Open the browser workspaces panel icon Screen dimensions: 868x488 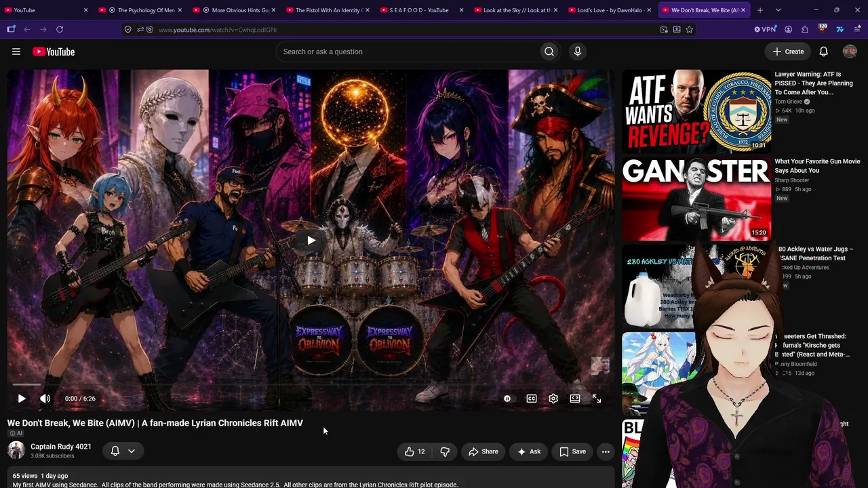[x=11, y=30]
